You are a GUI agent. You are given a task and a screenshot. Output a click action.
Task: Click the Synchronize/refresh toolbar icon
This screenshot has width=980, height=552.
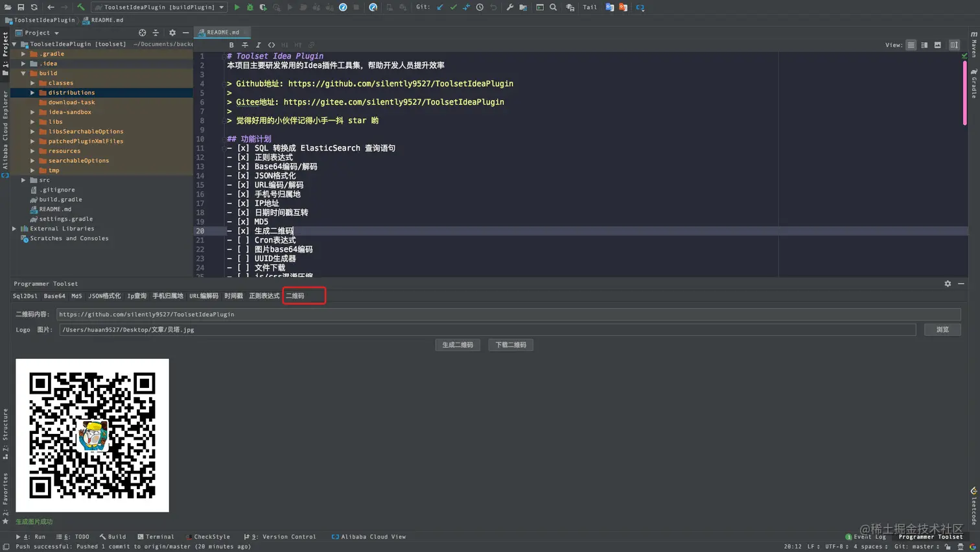tap(34, 7)
